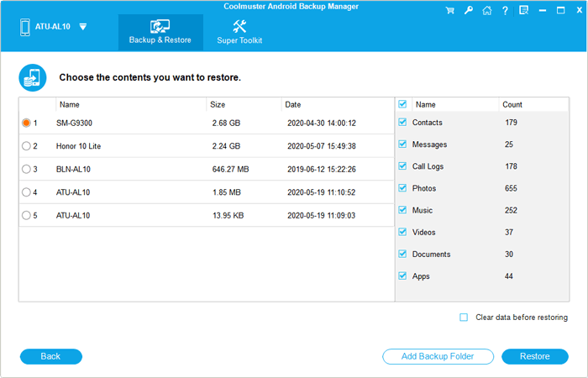The height and width of the screenshot is (378, 588).
Task: Uncheck the Music checkbox
Action: [402, 210]
